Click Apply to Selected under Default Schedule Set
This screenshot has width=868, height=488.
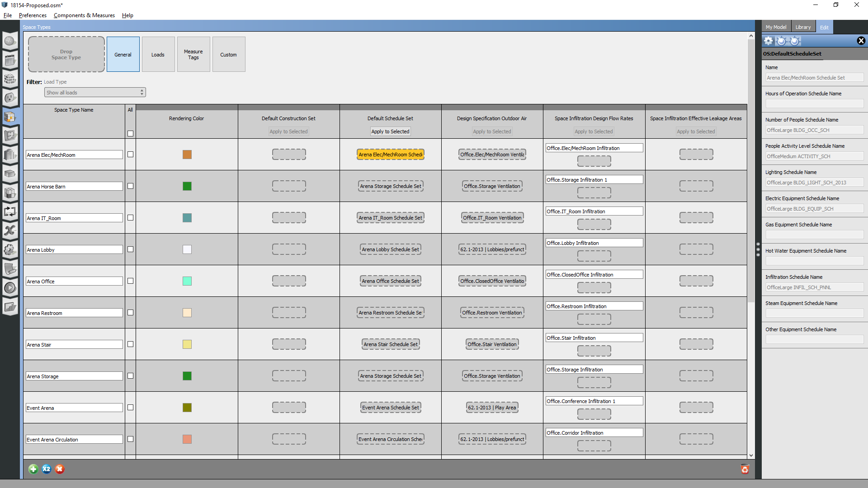[390, 131]
